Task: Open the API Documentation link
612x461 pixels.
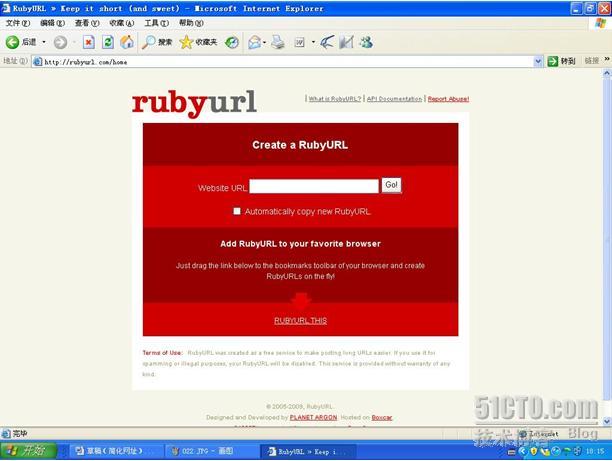Action: (395, 99)
